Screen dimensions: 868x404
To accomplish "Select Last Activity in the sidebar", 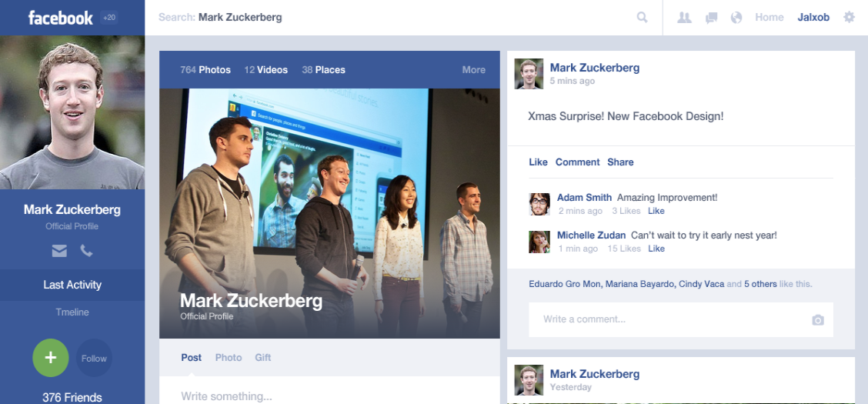I will [x=72, y=285].
